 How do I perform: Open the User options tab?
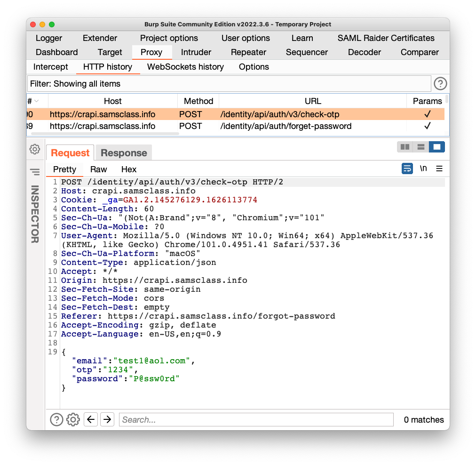tap(246, 38)
